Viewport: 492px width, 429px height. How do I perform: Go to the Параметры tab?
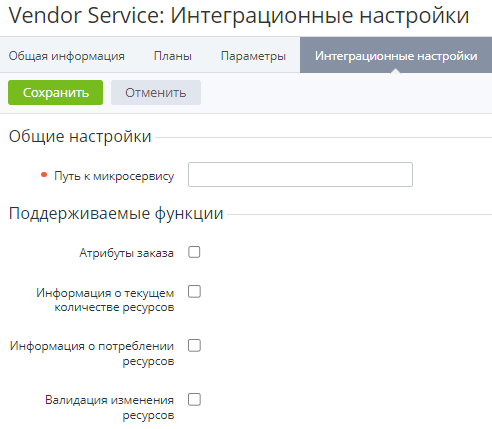(x=253, y=56)
